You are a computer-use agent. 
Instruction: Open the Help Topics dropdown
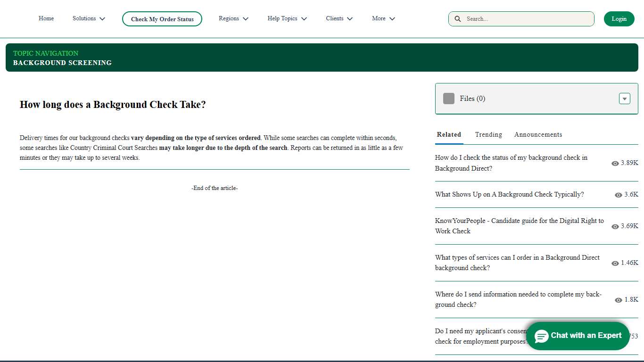pos(287,18)
